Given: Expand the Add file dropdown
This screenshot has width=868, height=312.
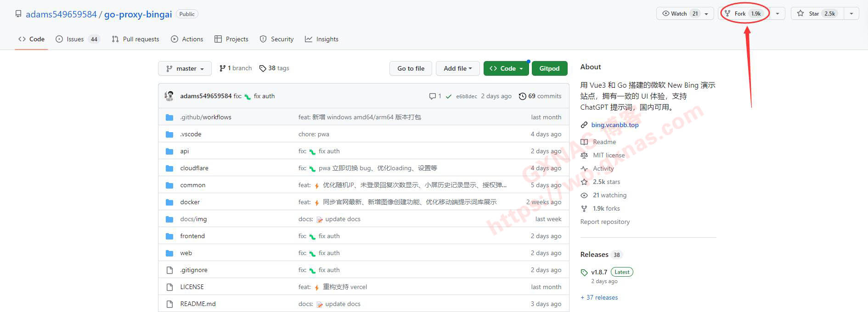Looking at the screenshot, I should click(457, 68).
